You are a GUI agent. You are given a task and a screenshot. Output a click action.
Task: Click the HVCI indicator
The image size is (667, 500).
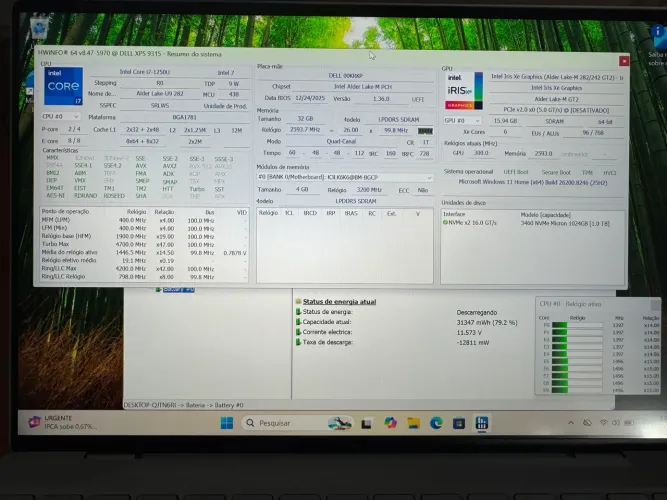click(609, 173)
